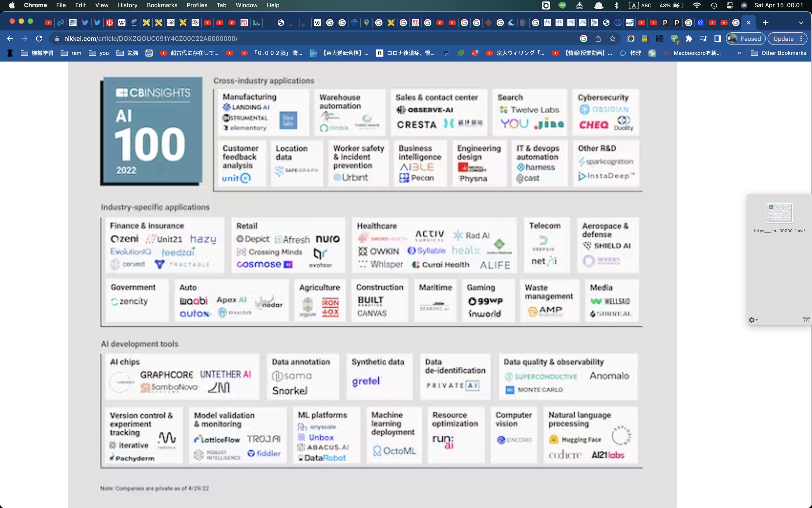View site info via the lock icon
Screen dimensions: 812x508
57,39
